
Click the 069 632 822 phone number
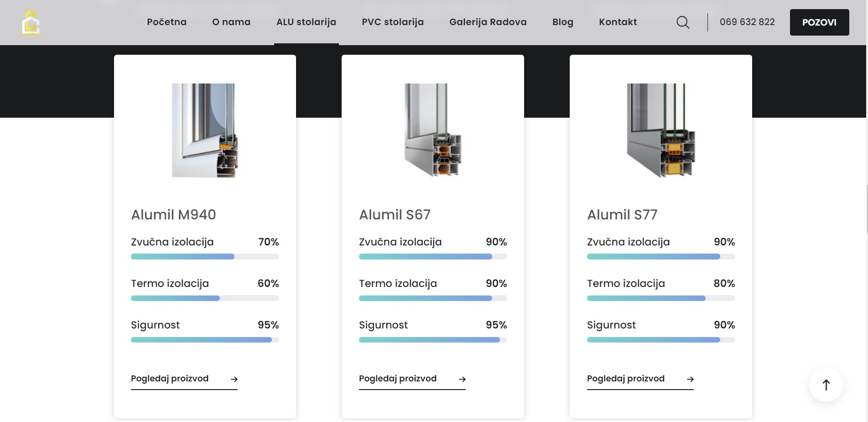click(x=747, y=22)
